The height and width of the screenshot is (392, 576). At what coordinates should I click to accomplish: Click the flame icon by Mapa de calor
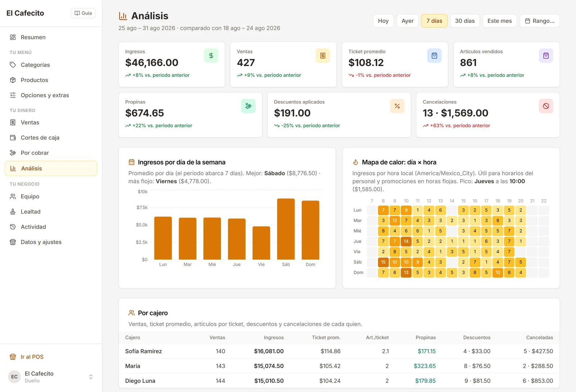tap(356, 162)
